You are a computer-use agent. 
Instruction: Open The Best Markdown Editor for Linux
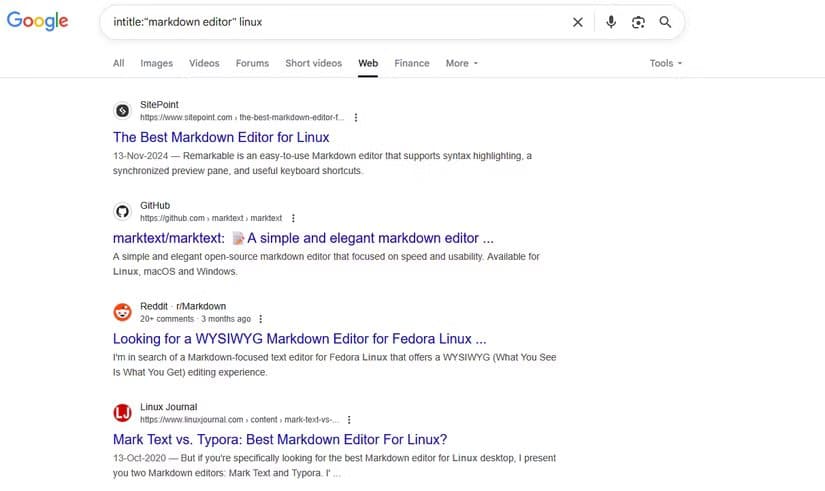point(221,137)
